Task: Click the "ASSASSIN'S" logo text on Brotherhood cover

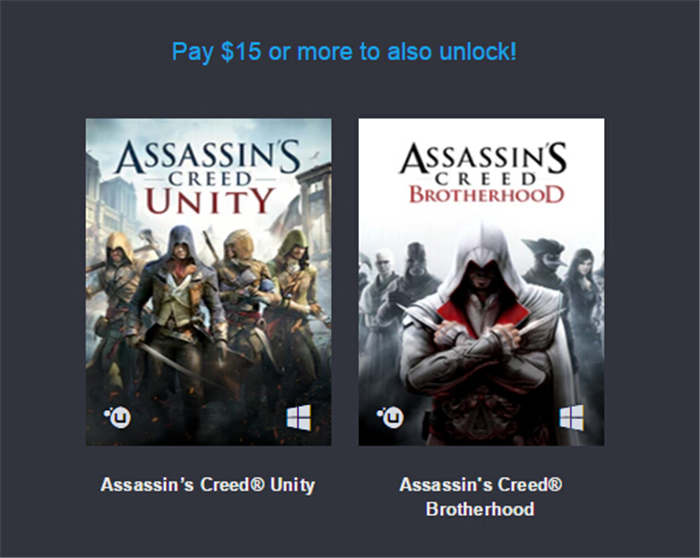Action: coord(481,157)
